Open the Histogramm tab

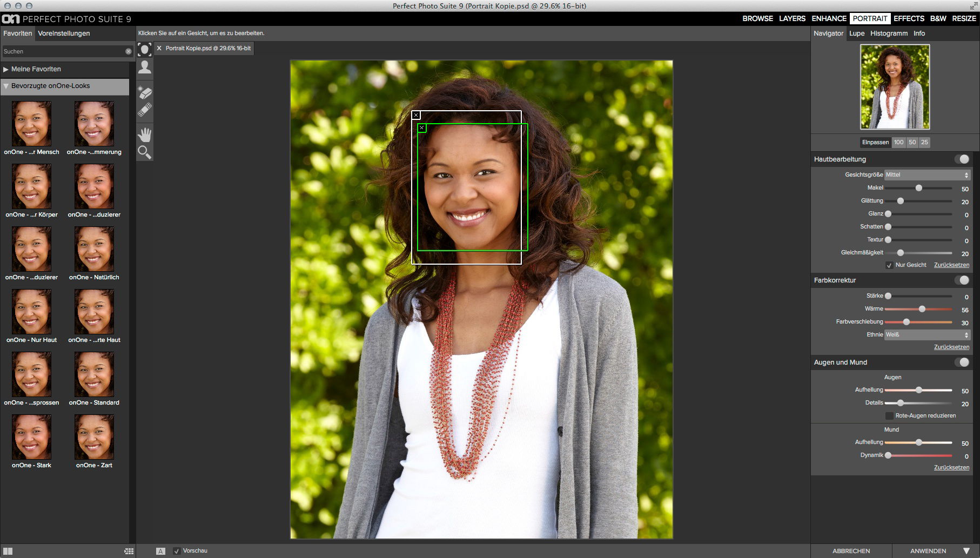point(889,33)
